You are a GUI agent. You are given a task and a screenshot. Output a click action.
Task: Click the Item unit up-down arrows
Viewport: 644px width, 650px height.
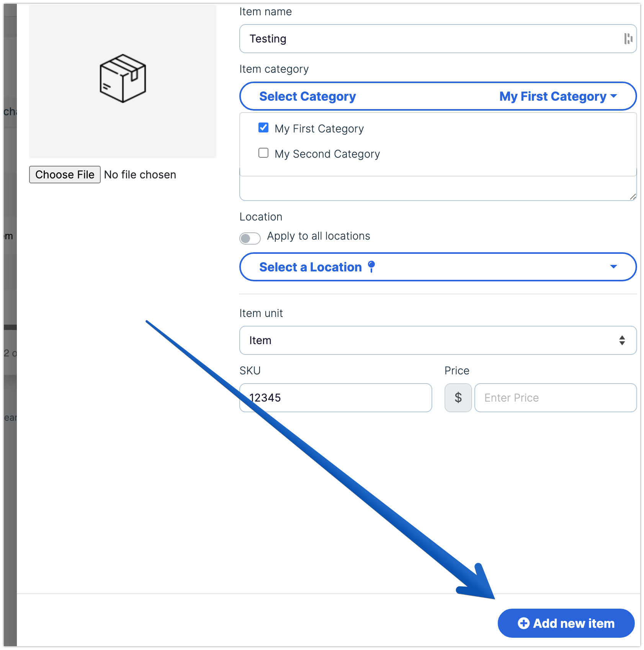click(x=622, y=340)
